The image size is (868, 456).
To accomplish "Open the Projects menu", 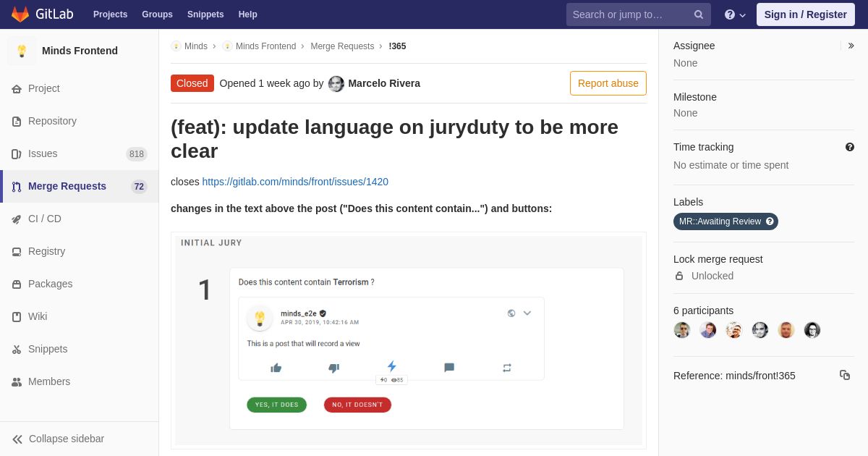I will pos(110,14).
